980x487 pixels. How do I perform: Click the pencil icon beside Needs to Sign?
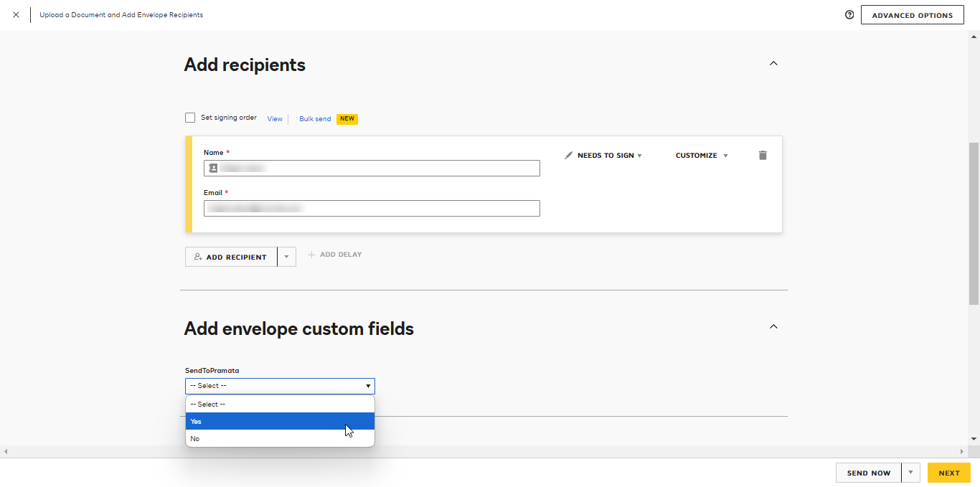(568, 155)
